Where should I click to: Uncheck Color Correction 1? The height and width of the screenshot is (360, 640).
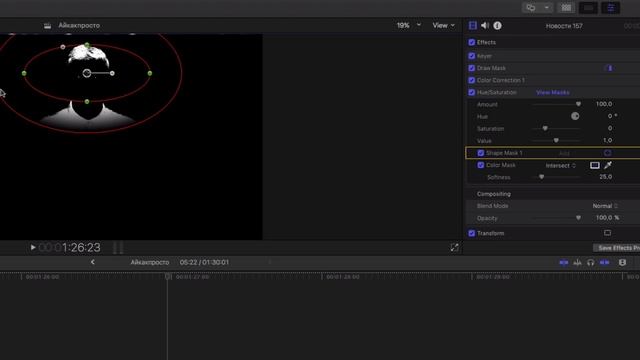[x=472, y=80]
